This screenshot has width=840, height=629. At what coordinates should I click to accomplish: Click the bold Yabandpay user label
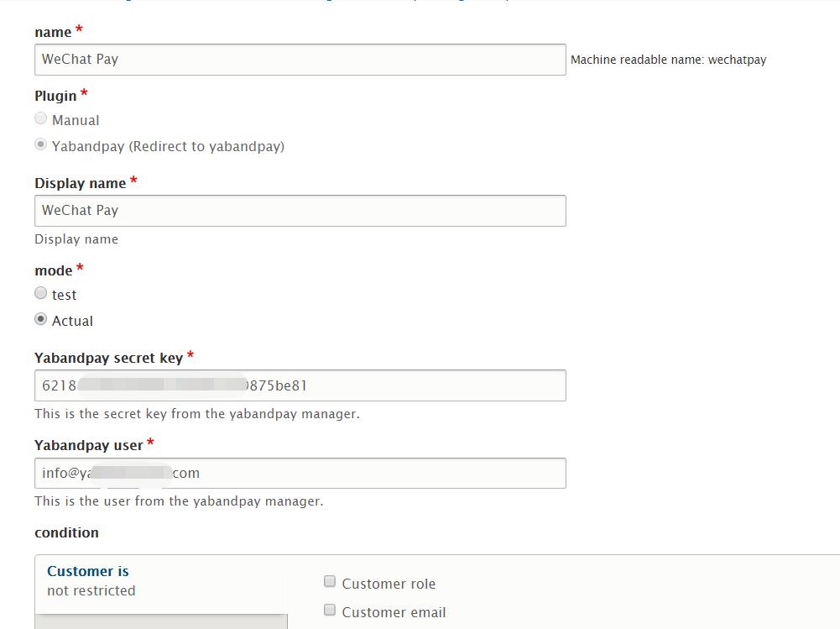click(x=88, y=445)
